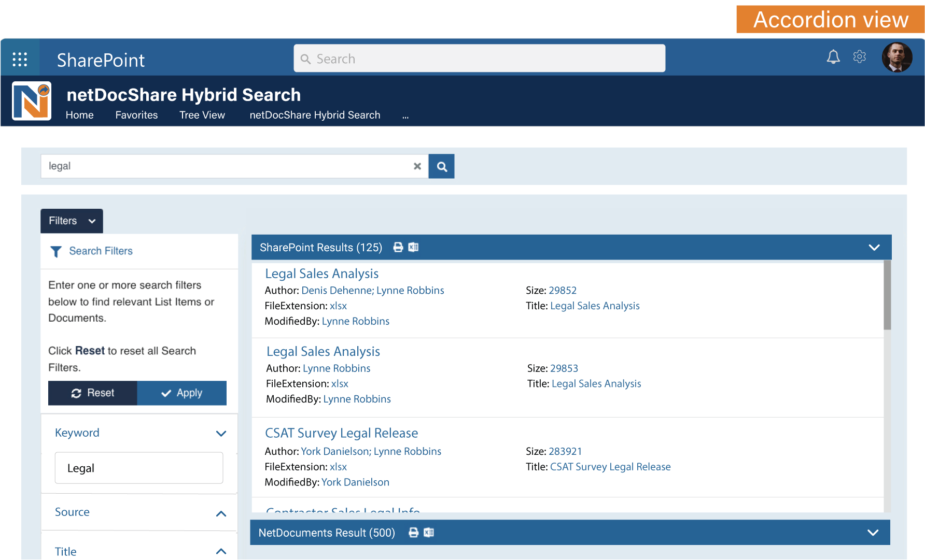Collapse the SharePoint Results accordion

pos(874,247)
